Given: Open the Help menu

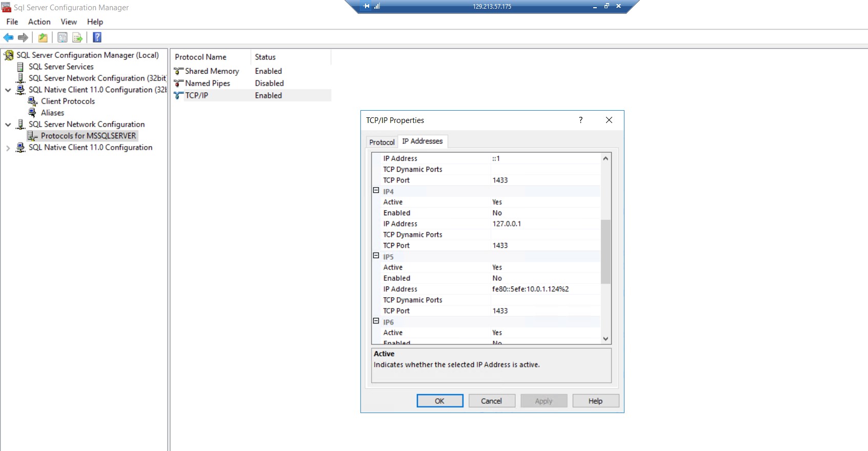Looking at the screenshot, I should (x=95, y=22).
